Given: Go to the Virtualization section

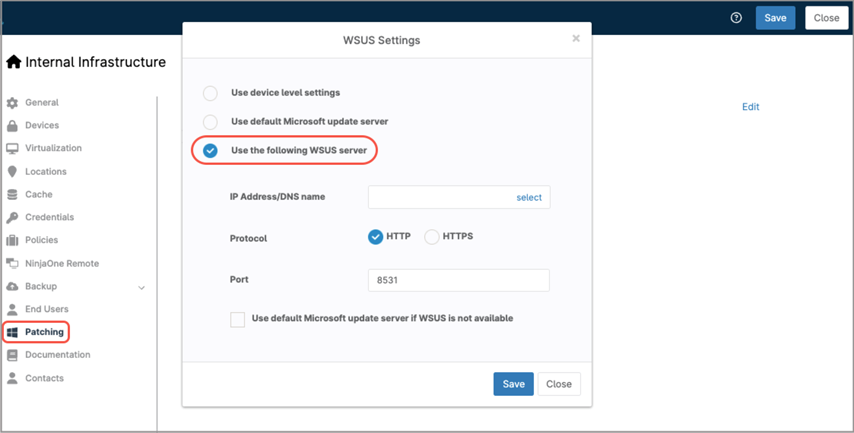Looking at the screenshot, I should (53, 148).
